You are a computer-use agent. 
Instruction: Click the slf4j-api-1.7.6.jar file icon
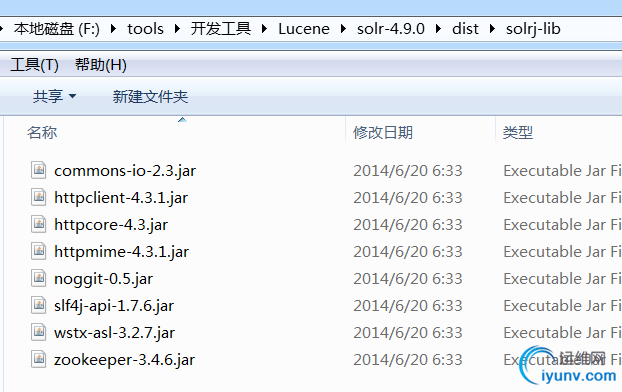click(38, 305)
